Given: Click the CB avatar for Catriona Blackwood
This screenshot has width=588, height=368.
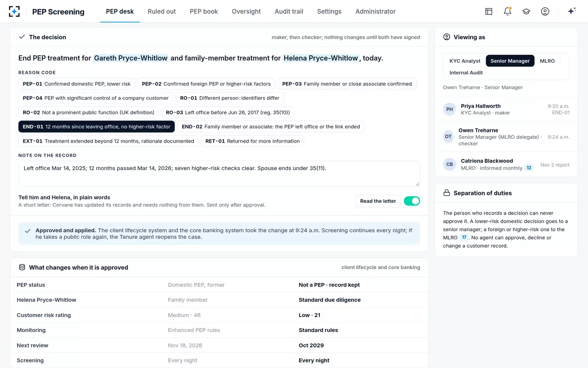Looking at the screenshot, I should [450, 164].
